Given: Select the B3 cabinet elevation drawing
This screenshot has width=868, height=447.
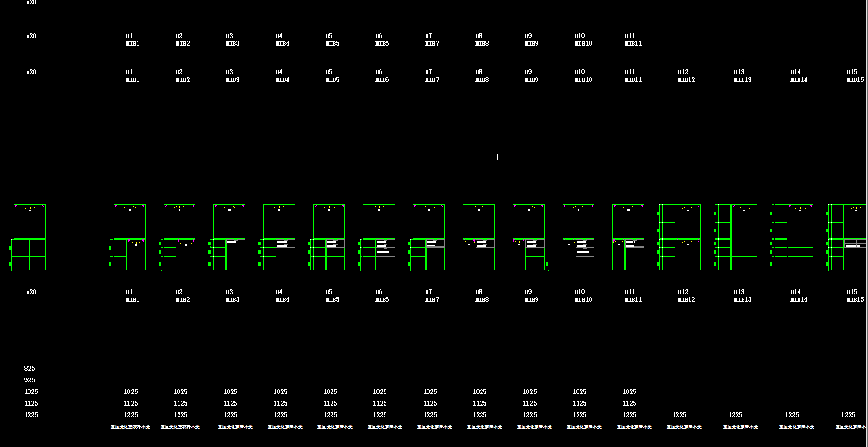Looking at the screenshot, I should pyautogui.click(x=229, y=237).
